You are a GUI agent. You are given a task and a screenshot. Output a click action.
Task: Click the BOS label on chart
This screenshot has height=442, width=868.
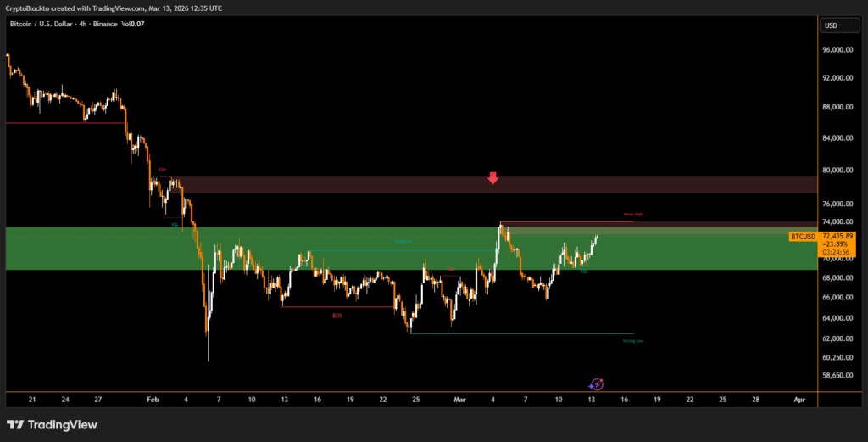(337, 315)
